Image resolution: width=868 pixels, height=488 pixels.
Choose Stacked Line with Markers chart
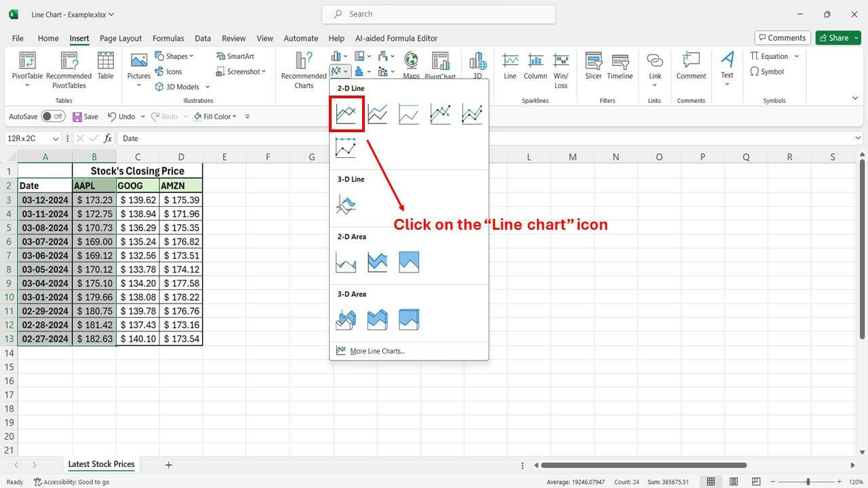point(472,114)
